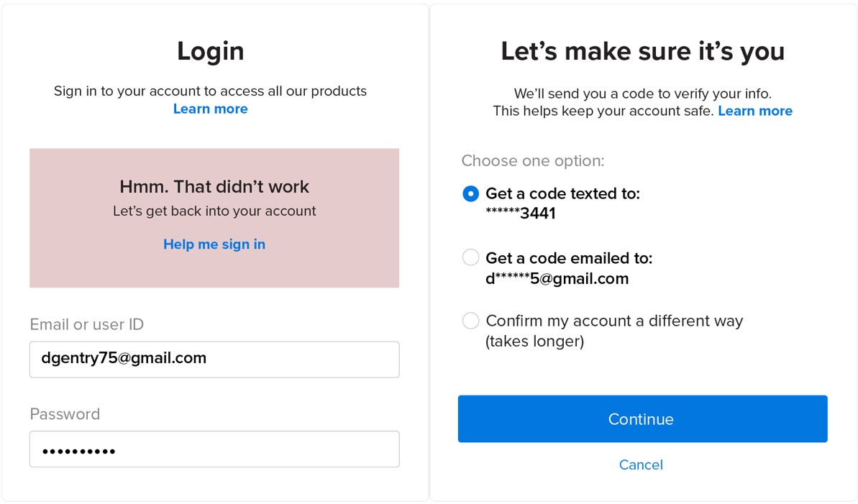Click the 'Login' heading

pyautogui.click(x=210, y=52)
